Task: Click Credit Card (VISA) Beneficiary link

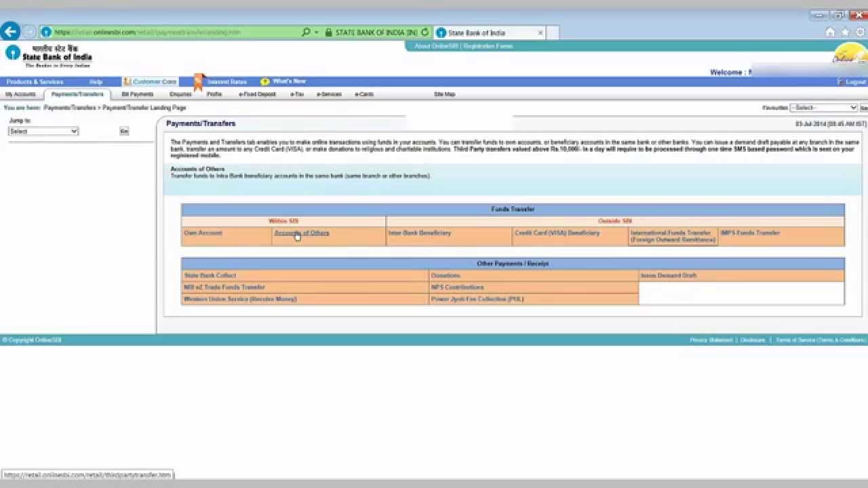Action: pos(557,233)
